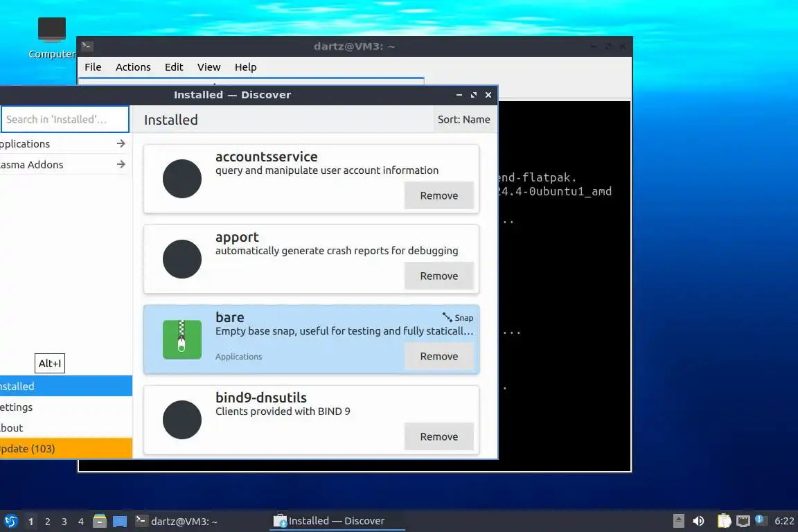798x532 pixels.
Task: Click the bind9-dnsutils title text
Action: tap(261, 398)
